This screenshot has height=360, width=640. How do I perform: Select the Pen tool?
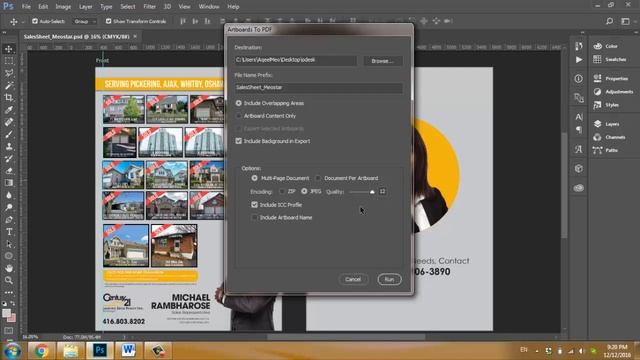coord(9,220)
